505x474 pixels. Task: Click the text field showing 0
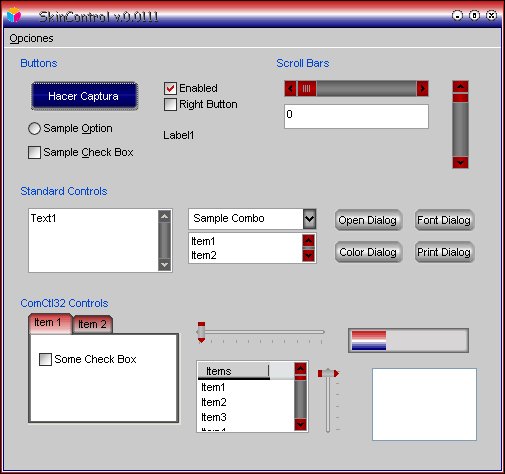point(356,116)
